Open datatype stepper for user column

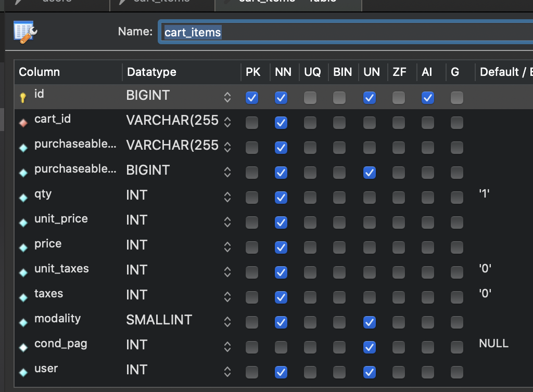tap(227, 372)
